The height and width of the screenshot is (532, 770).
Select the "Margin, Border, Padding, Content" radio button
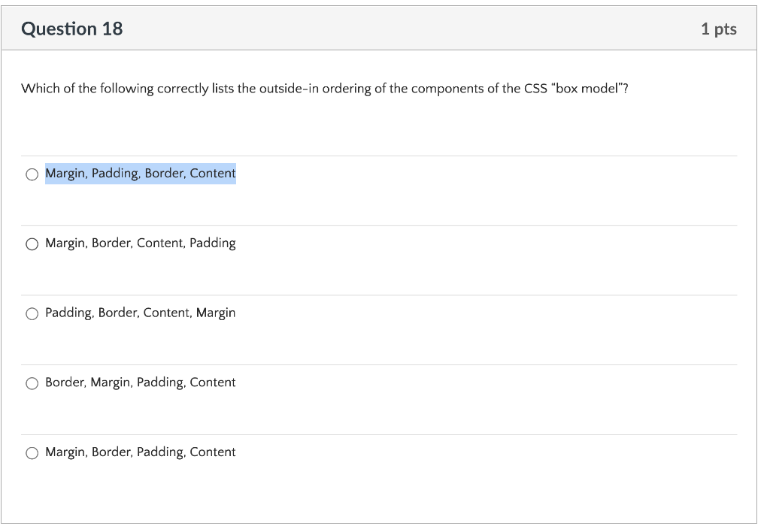32,453
